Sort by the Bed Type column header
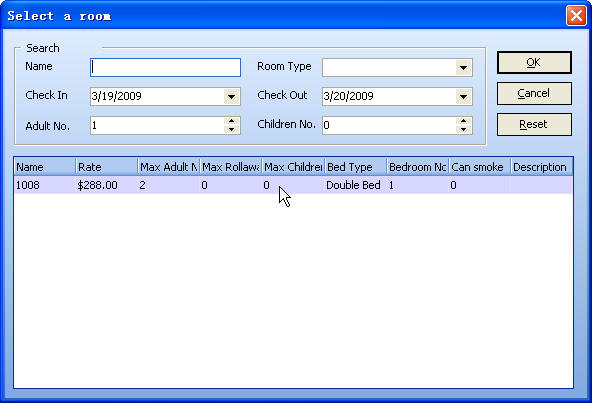Viewport: 592px width, 403px height. (355, 167)
